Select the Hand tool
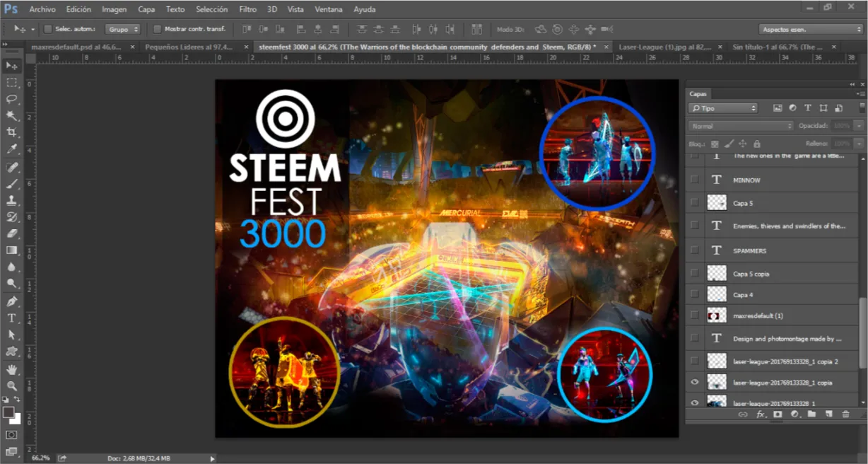The width and height of the screenshot is (868, 464). (x=12, y=370)
